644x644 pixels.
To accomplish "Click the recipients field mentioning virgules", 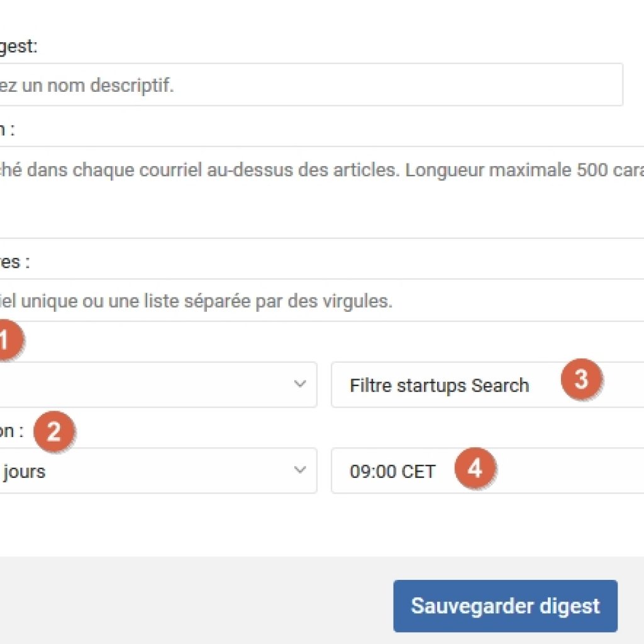I will [322, 300].
